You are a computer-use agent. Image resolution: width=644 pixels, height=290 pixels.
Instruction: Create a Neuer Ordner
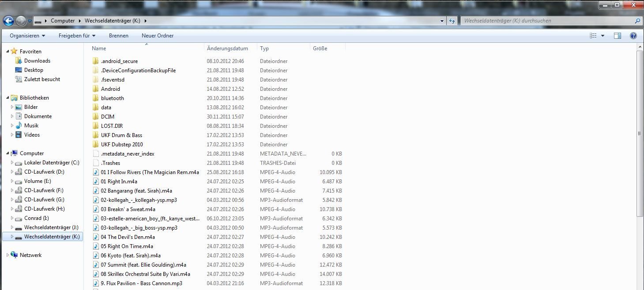pyautogui.click(x=158, y=36)
